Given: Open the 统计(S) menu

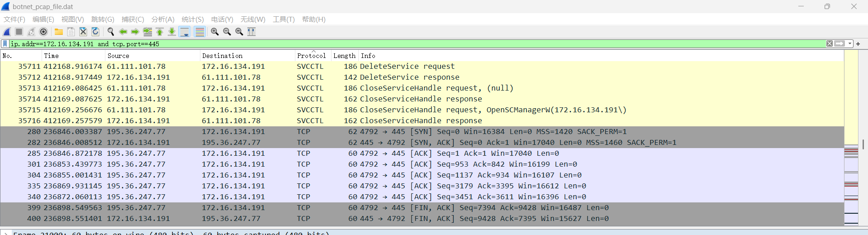Looking at the screenshot, I should (x=193, y=19).
